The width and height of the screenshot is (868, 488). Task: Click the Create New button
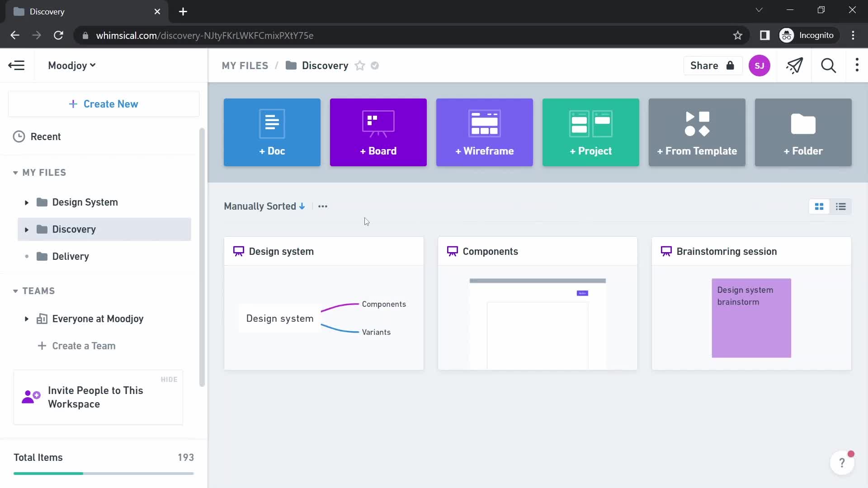pyautogui.click(x=104, y=104)
